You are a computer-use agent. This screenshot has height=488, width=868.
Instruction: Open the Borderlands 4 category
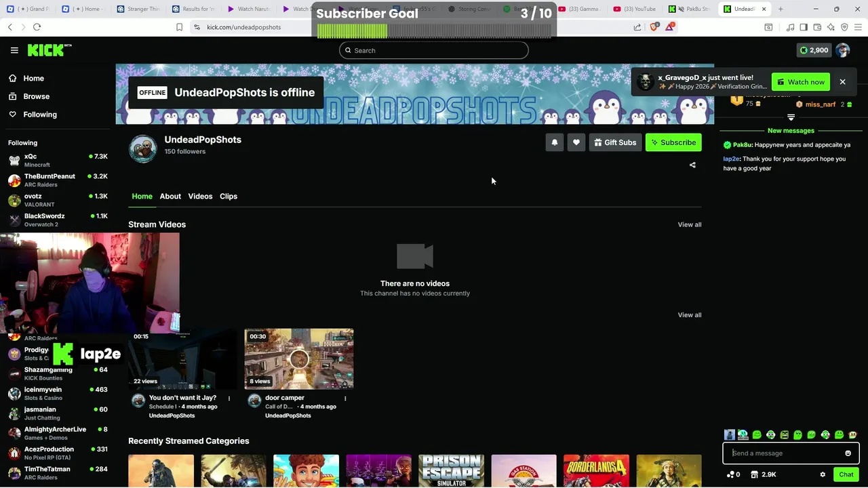(596, 471)
